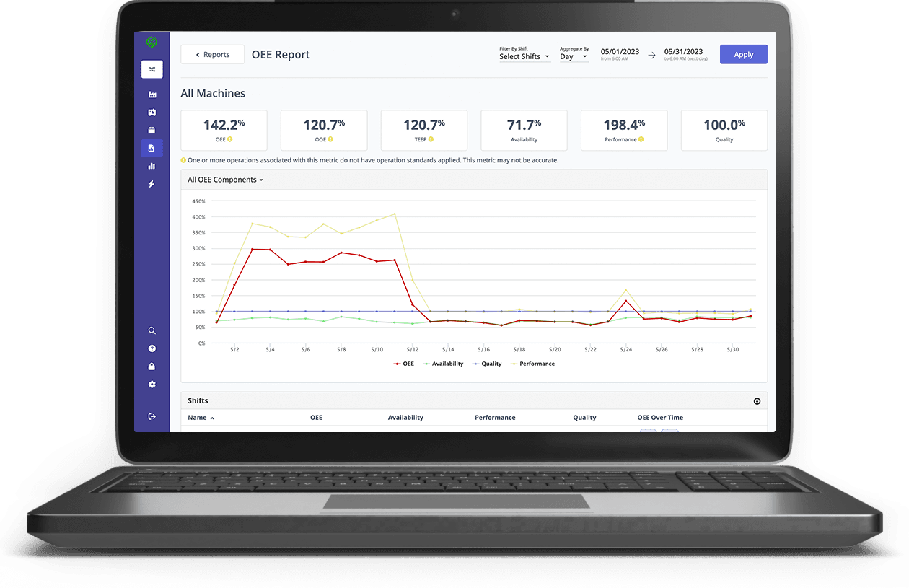Open settings with the gear icon
909x588 pixels.
pyautogui.click(x=151, y=385)
